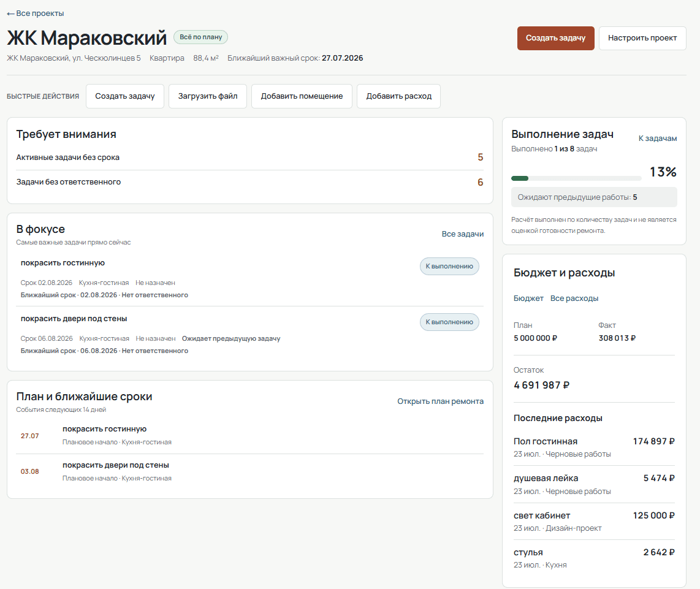
Task: Click 'Создать задачу' in quick actions
Action: (125, 96)
